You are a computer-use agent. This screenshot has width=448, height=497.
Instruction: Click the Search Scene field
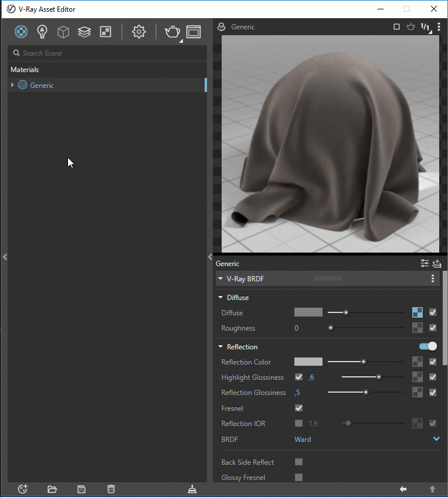click(107, 53)
